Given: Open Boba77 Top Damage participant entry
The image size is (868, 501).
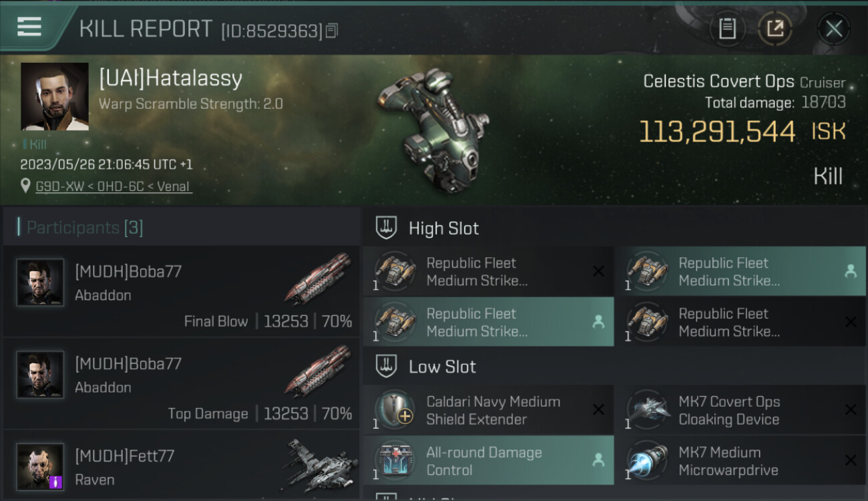Looking at the screenshot, I should tap(181, 383).
